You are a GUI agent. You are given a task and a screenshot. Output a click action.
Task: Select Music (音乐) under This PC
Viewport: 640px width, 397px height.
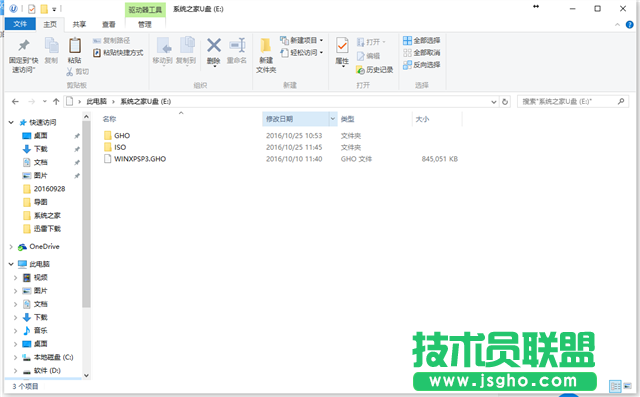pos(40,331)
